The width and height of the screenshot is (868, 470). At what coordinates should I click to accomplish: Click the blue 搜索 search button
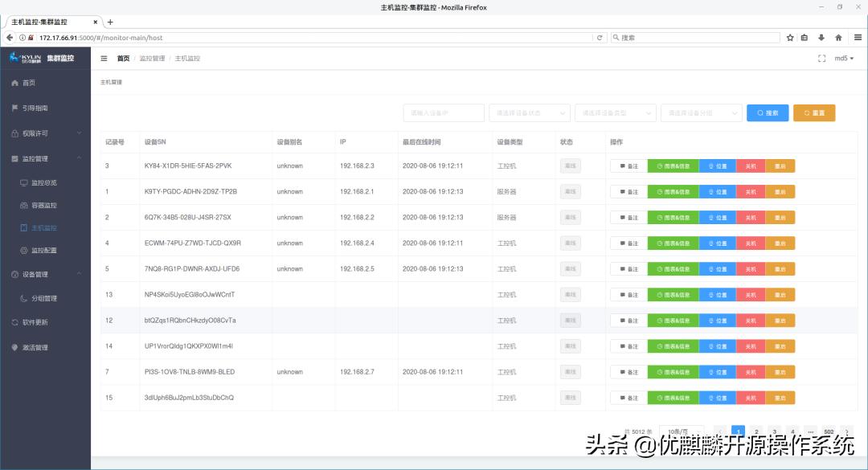click(x=767, y=112)
